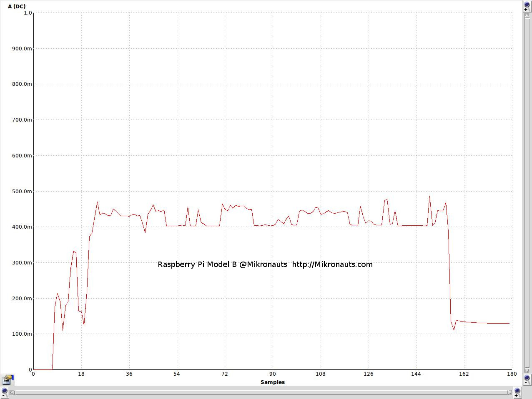Click the '36' x-axis label
This screenshot has height=399, width=532.
129,374
